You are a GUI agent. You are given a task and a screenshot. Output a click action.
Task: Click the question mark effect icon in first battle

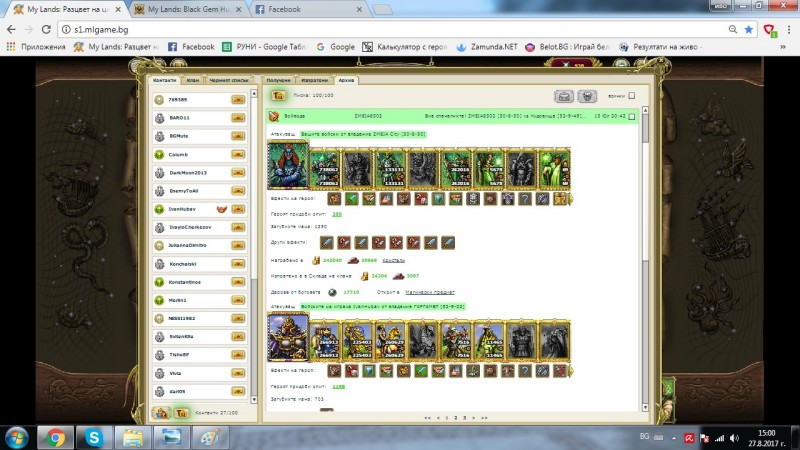(525, 199)
